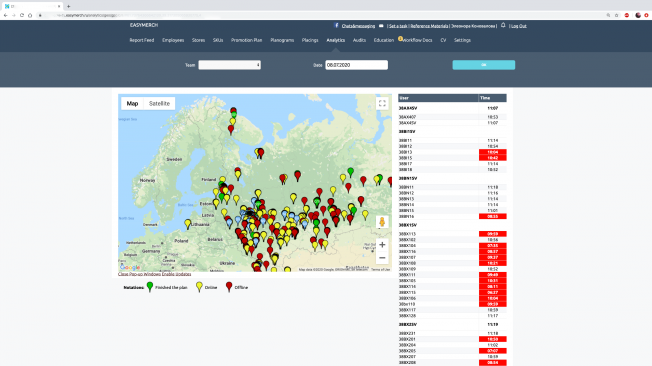This screenshot has height=366, width=652.
Task: Open the Audits menu
Action: pyautogui.click(x=359, y=40)
